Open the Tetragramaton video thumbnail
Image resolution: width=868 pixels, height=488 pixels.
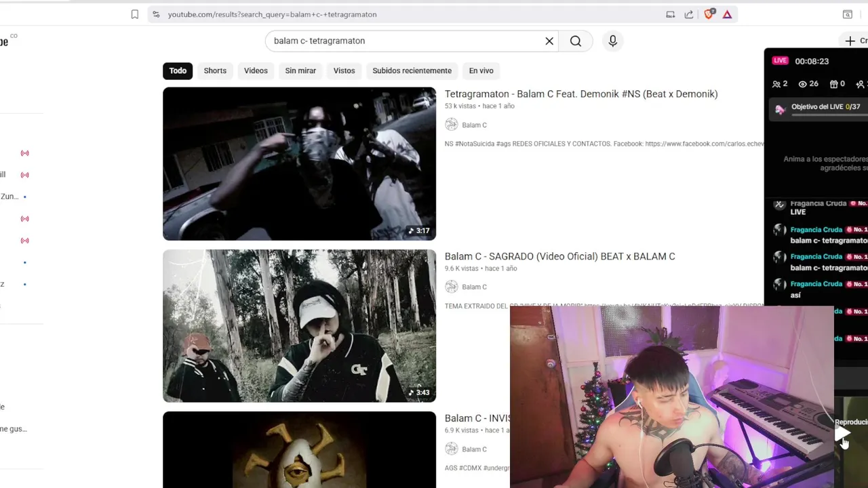[299, 163]
